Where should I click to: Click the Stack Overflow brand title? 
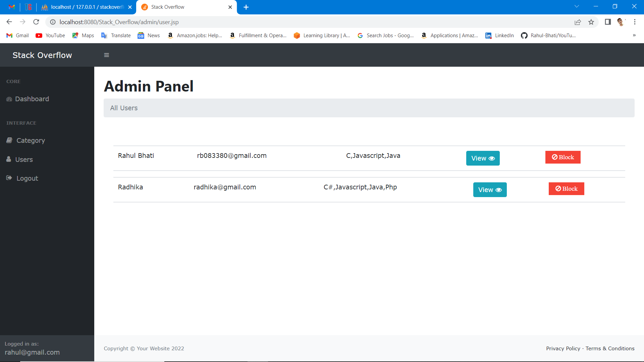pyautogui.click(x=42, y=55)
